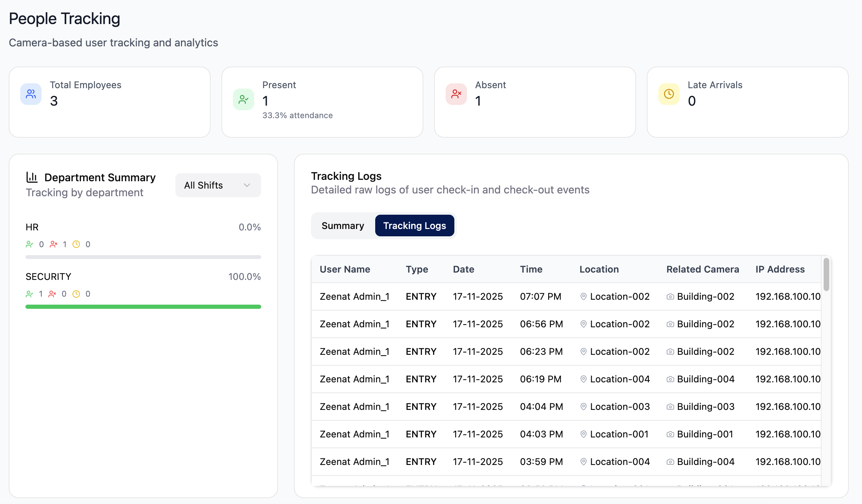Click the red Absent user-x icon
Image resolution: width=862 pixels, height=504 pixels.
point(456,94)
